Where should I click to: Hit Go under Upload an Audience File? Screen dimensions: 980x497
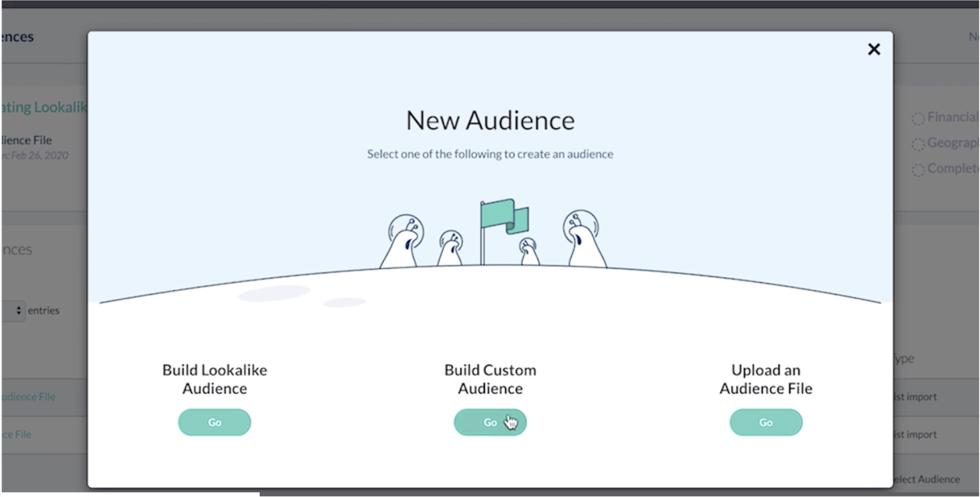(x=766, y=422)
